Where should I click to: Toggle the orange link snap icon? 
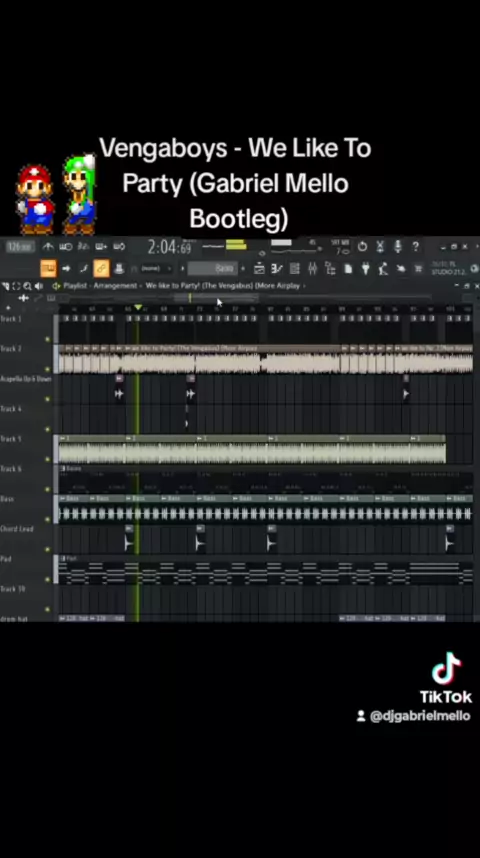(x=101, y=268)
